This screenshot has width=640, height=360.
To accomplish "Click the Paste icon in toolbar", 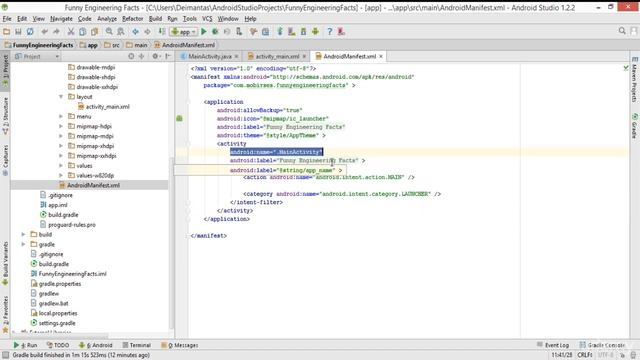I will coord(94,31).
